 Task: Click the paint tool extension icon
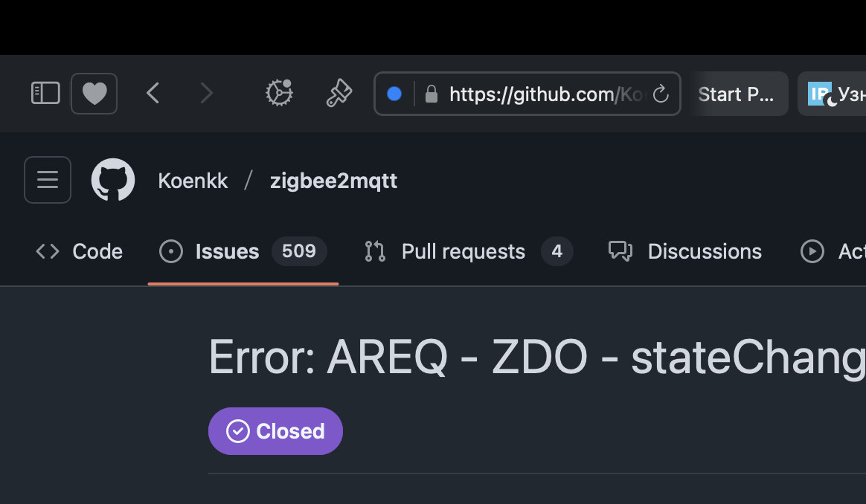pyautogui.click(x=339, y=94)
